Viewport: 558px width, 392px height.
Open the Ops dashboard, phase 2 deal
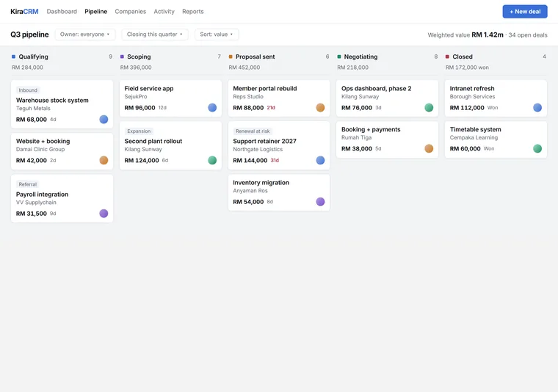387,98
